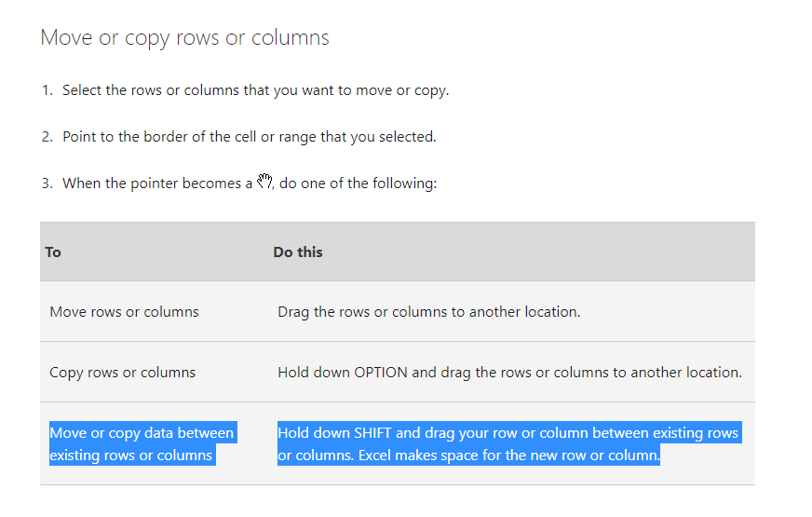
Task: Click the 'To' column header
Action: click(53, 252)
